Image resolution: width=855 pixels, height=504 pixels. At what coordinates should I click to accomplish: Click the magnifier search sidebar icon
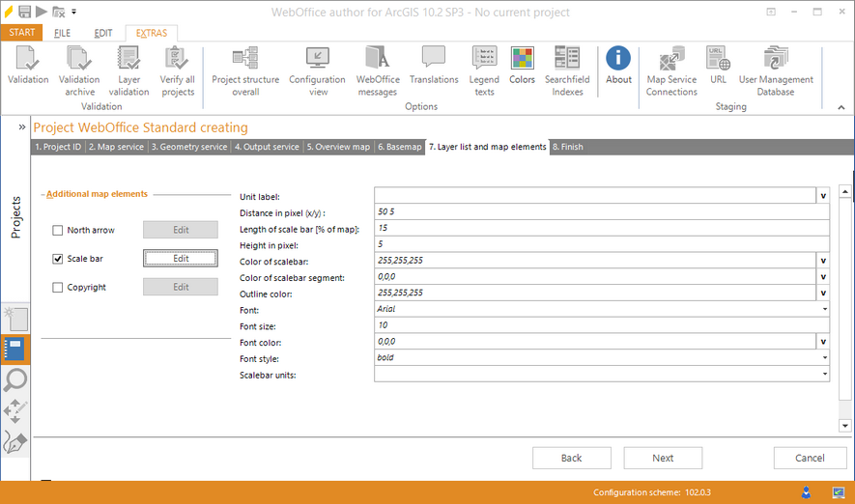15,380
